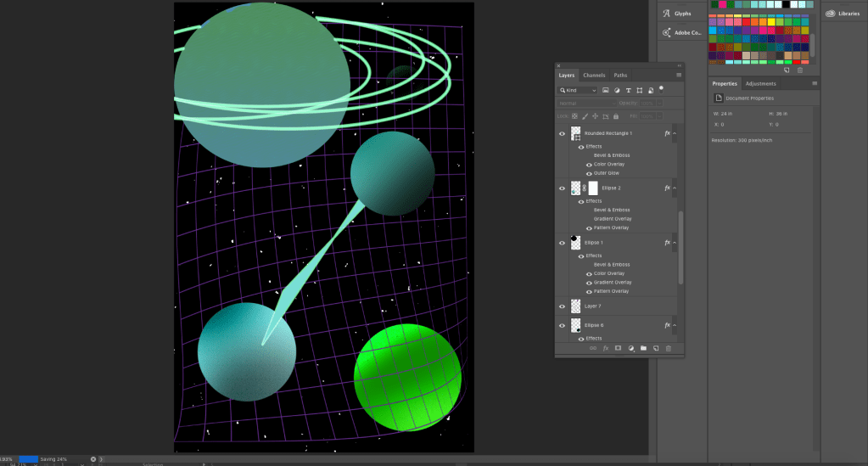Click the pixel layer filter icon
Viewport: 868px width, 466px height.
click(x=606, y=90)
